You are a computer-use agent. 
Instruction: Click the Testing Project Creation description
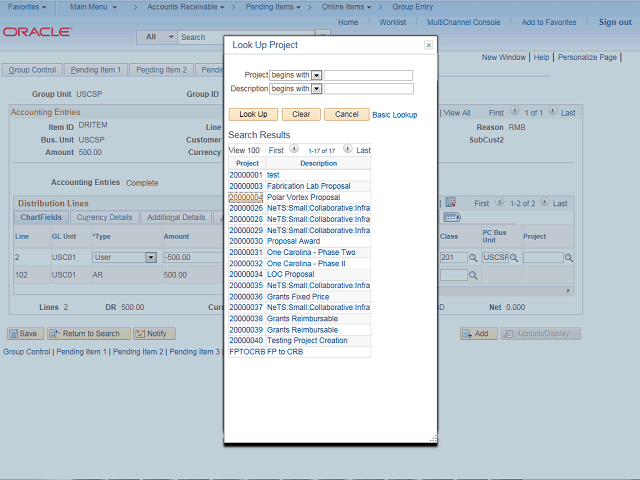[x=307, y=340]
